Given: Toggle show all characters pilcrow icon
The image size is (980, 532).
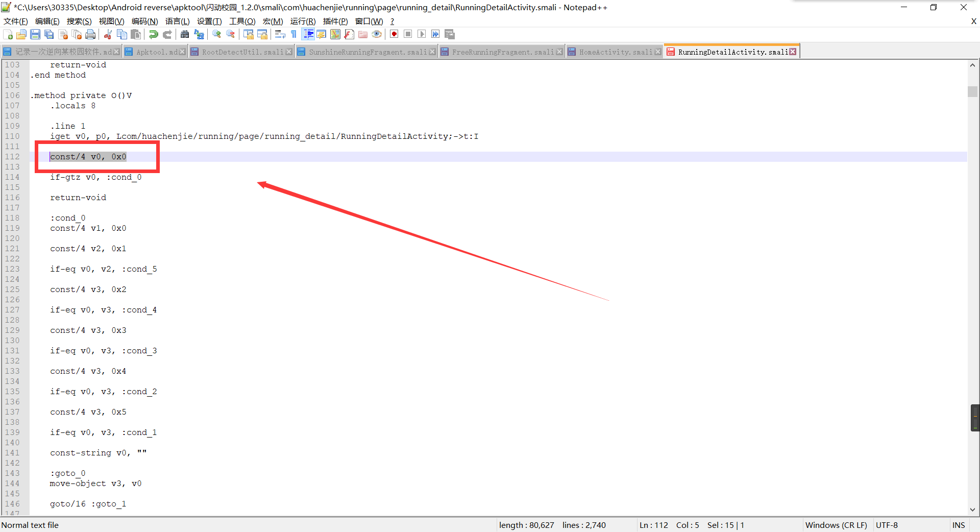Looking at the screenshot, I should pyautogui.click(x=294, y=34).
